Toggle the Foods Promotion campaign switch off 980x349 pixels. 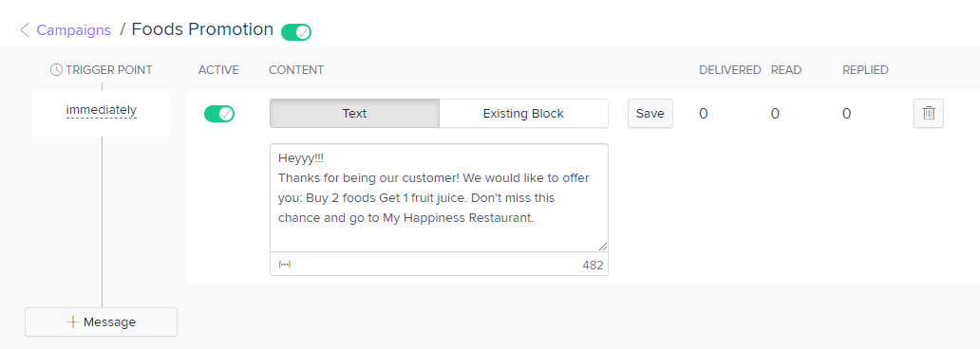click(x=296, y=32)
